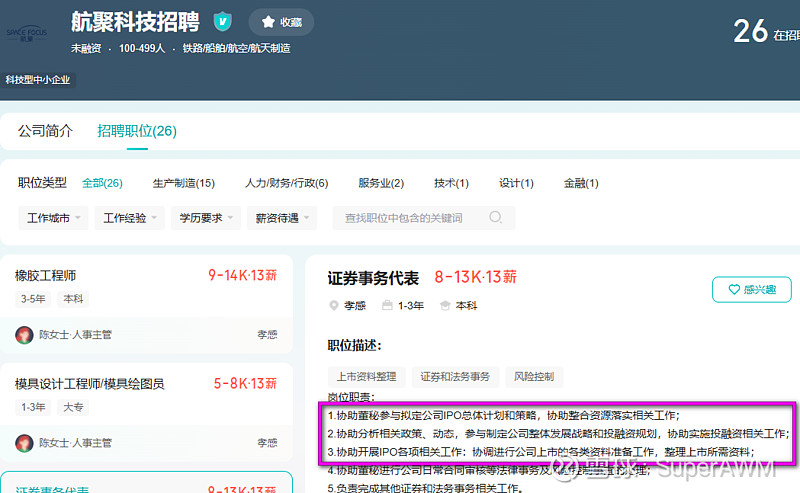The image size is (800, 493).
Task: Expand the 工作经验 dropdown filter
Action: [x=131, y=218]
